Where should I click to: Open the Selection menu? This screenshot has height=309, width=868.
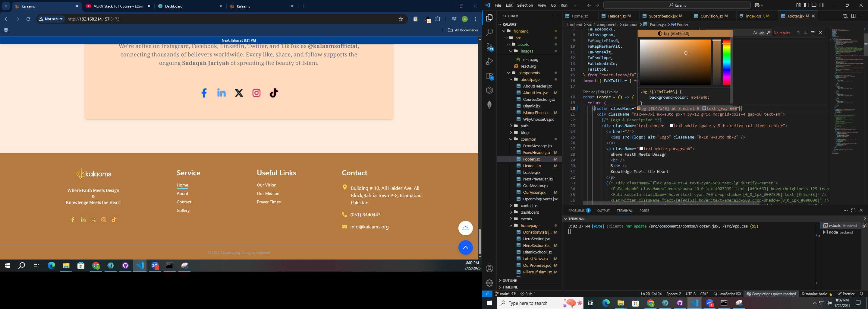click(525, 5)
